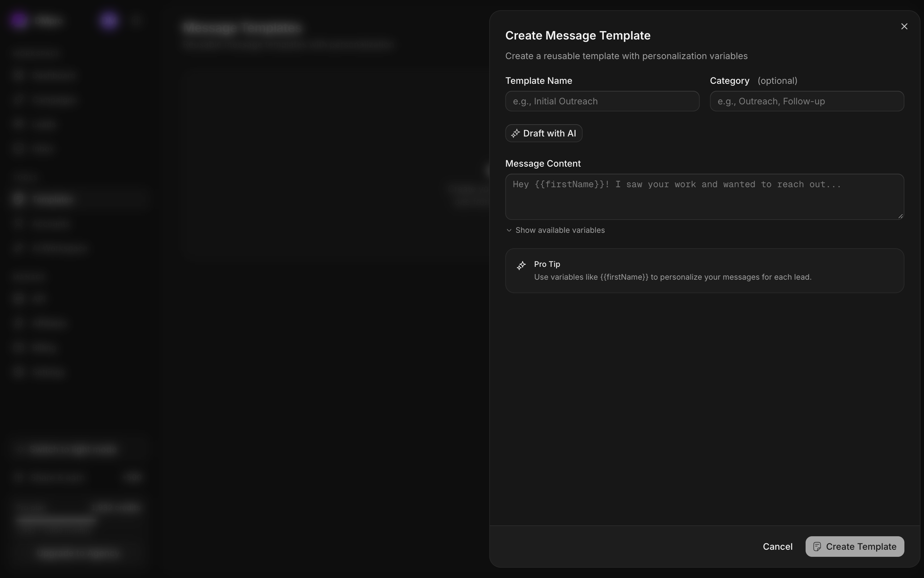The image size is (924, 578).
Task: Click the Create Template button
Action: 854,547
